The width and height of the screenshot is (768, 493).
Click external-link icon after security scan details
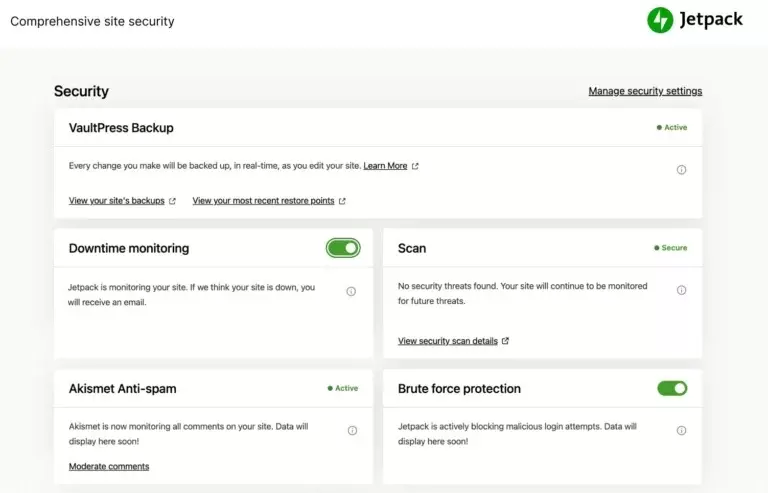point(505,341)
